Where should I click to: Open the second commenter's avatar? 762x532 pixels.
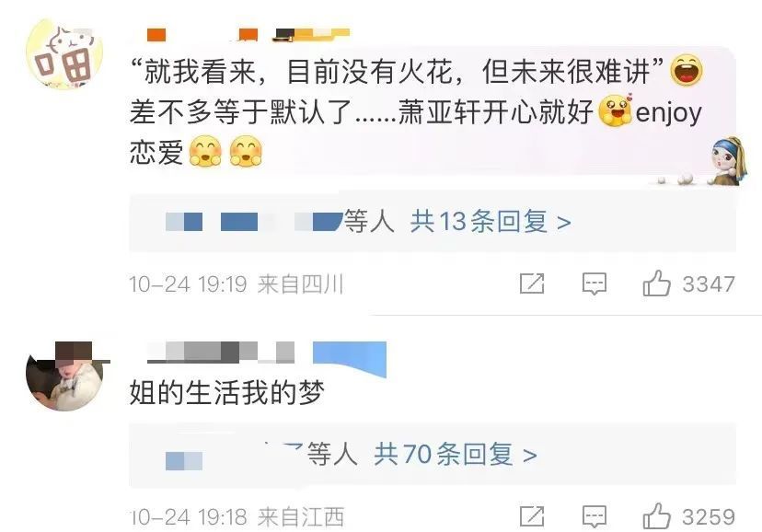point(64,376)
